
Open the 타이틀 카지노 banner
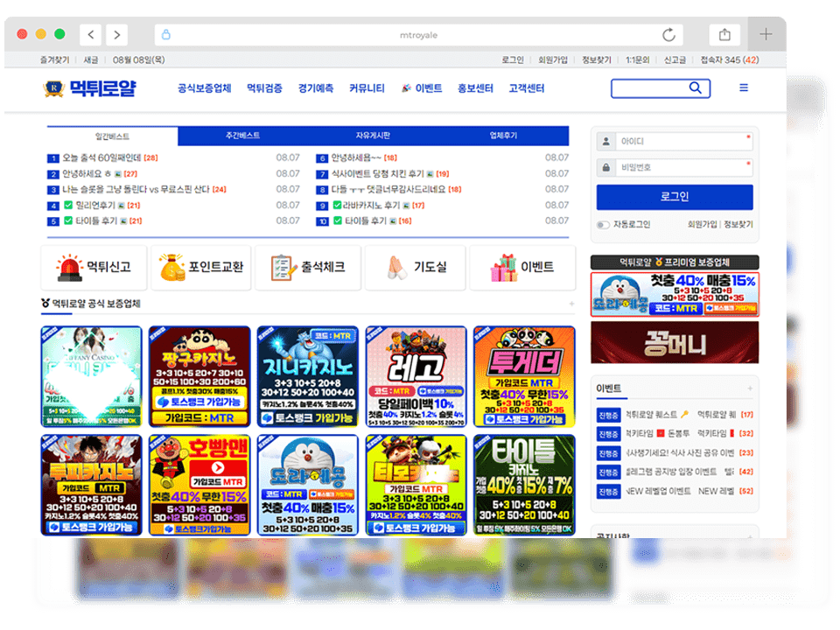(x=524, y=485)
